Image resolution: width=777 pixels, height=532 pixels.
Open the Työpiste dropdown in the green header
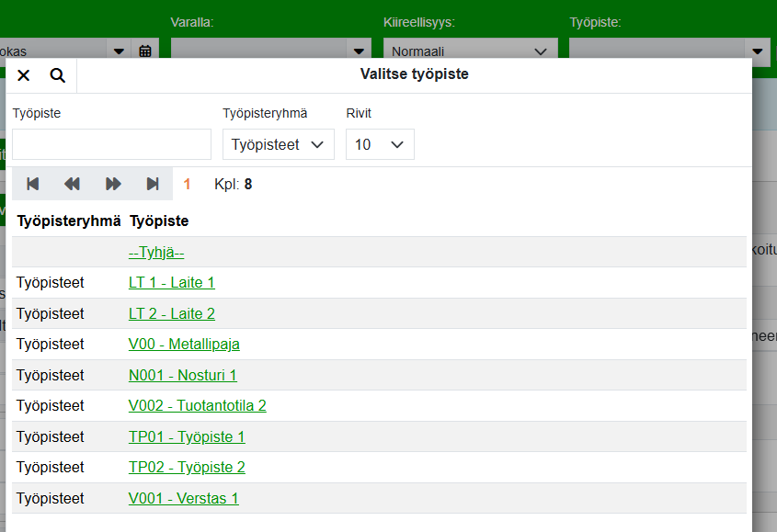click(x=758, y=51)
